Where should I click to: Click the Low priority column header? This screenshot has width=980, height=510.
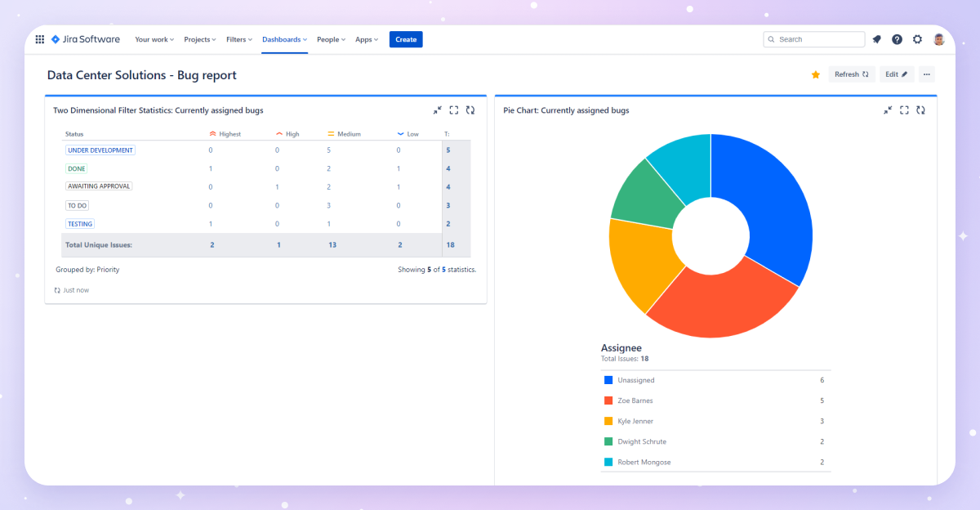tap(408, 134)
